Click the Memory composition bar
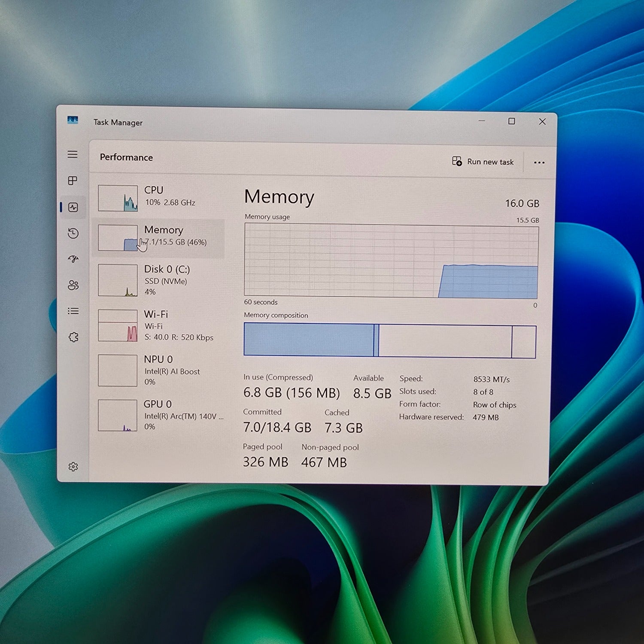Viewport: 644px width, 644px height. tap(390, 340)
